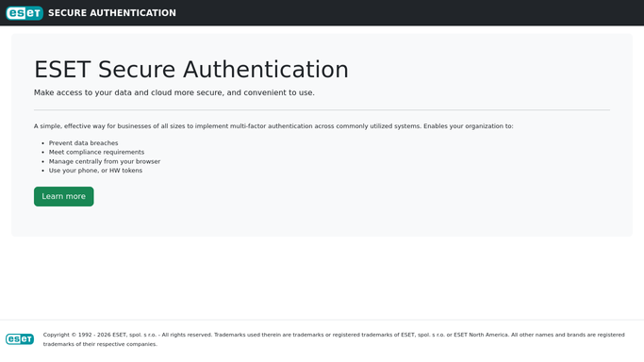Click the ESET logo in the footer
The width and height of the screenshot is (644, 362).
20,339
